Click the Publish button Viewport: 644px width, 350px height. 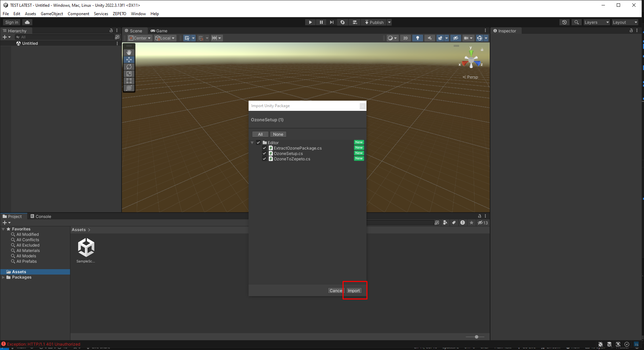tap(374, 22)
